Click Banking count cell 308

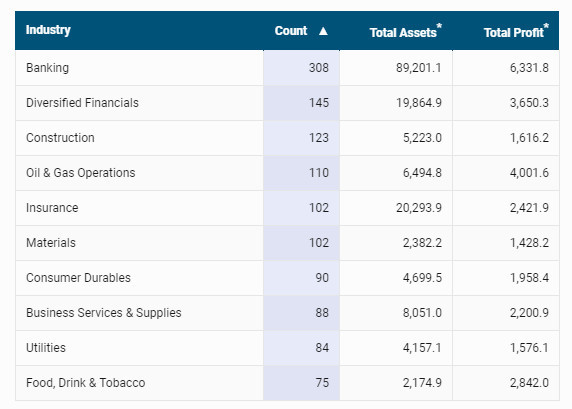click(318, 68)
